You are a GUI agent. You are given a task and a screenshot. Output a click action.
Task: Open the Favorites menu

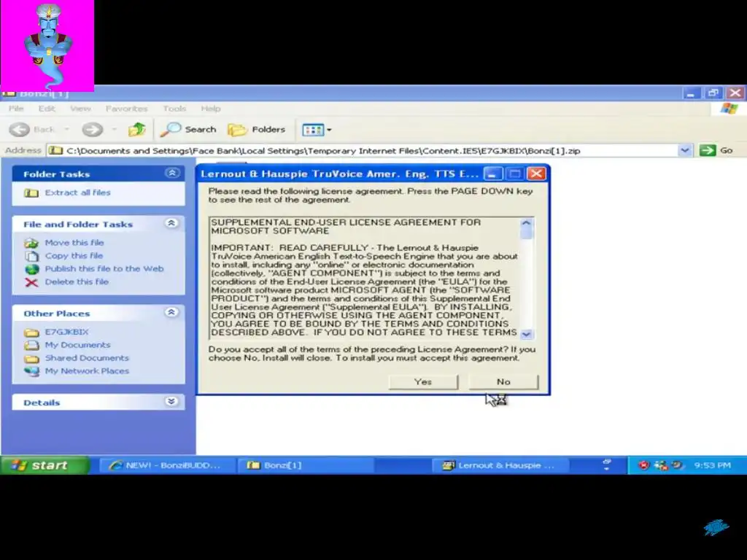(x=126, y=109)
